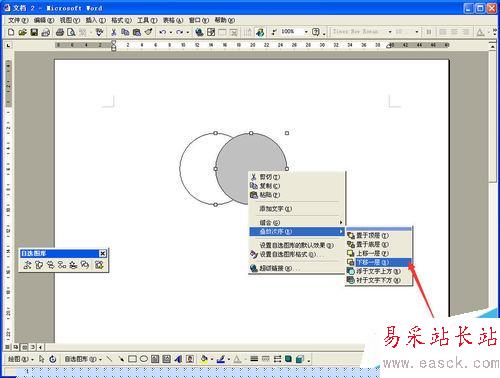Select the Line tool in the Drawing toolbar

(x=109, y=359)
